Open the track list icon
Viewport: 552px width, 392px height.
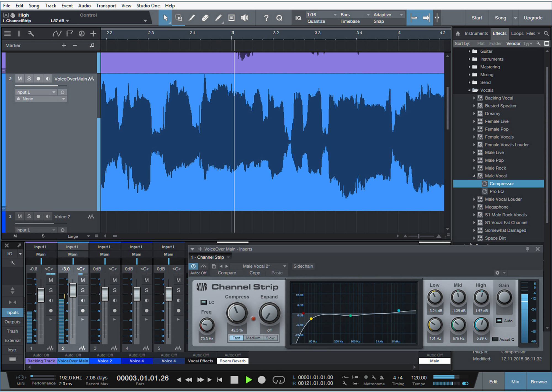(x=7, y=34)
